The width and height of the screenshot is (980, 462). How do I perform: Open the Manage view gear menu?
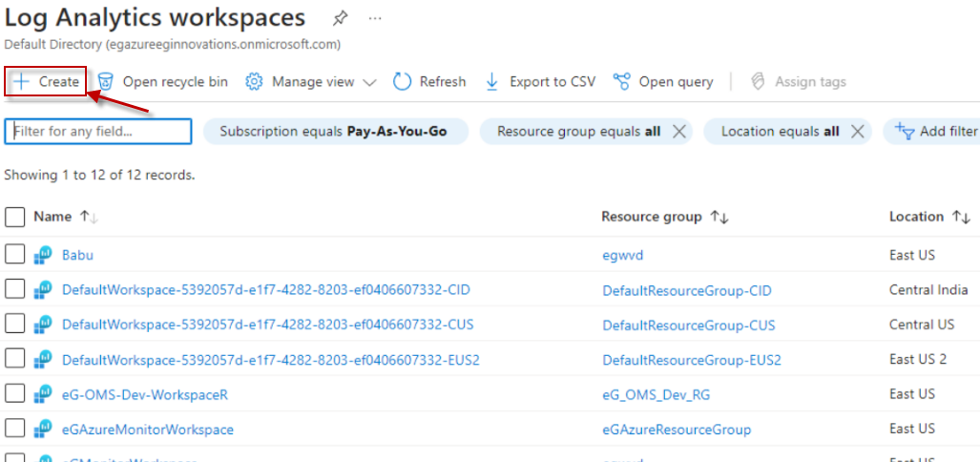coord(311,82)
